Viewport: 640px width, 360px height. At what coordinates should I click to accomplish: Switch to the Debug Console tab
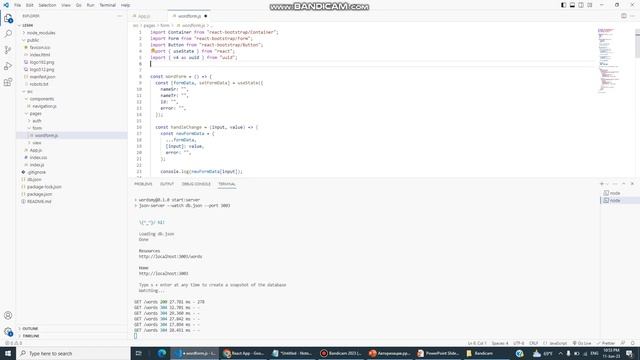tap(196, 184)
